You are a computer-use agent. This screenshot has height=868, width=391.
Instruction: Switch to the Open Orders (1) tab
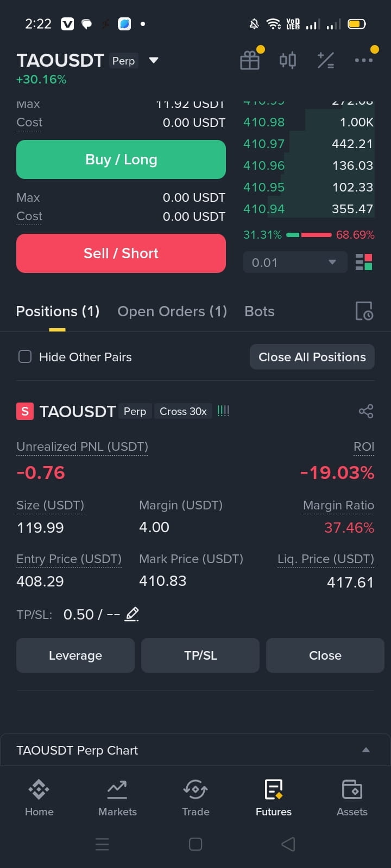point(172,311)
